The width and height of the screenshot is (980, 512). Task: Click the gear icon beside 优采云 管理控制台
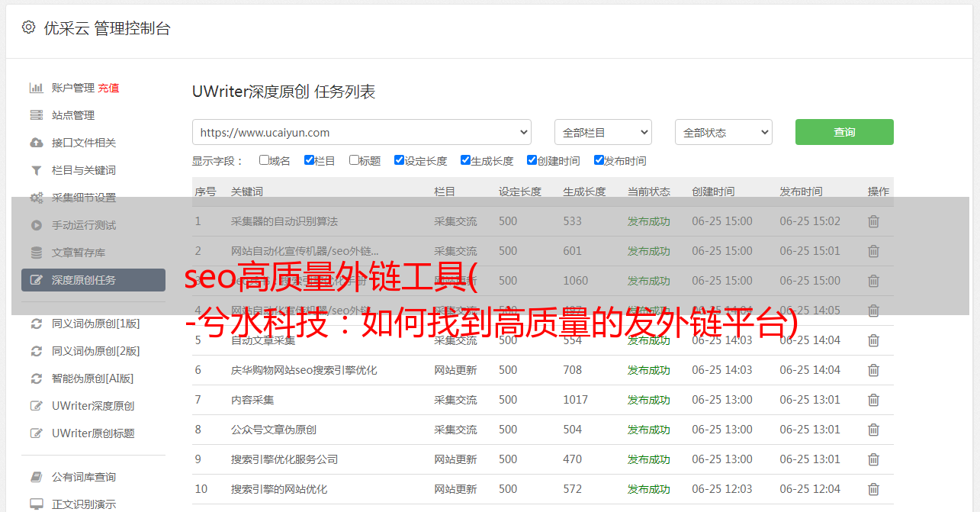(28, 27)
